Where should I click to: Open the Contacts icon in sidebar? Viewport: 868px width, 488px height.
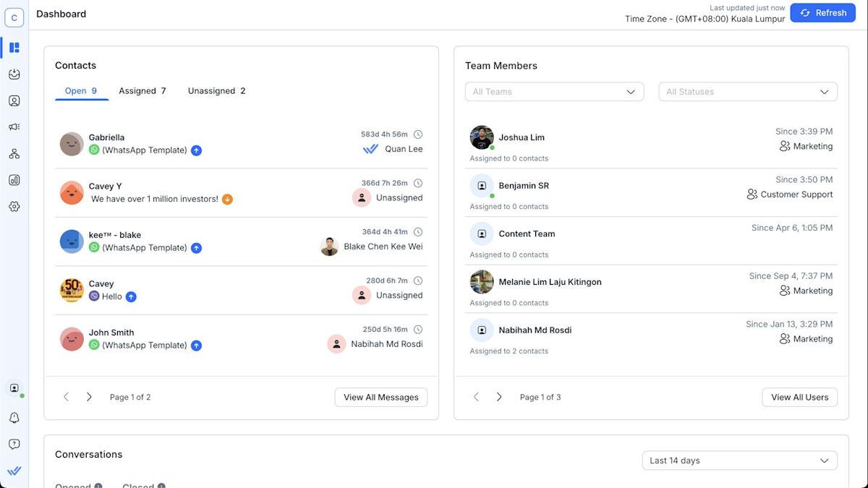14,101
